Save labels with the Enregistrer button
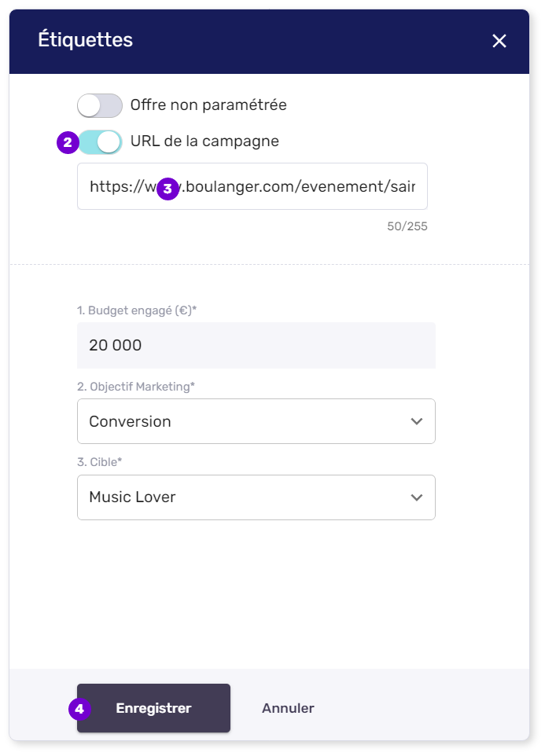The width and height of the screenshot is (545, 756). click(154, 708)
